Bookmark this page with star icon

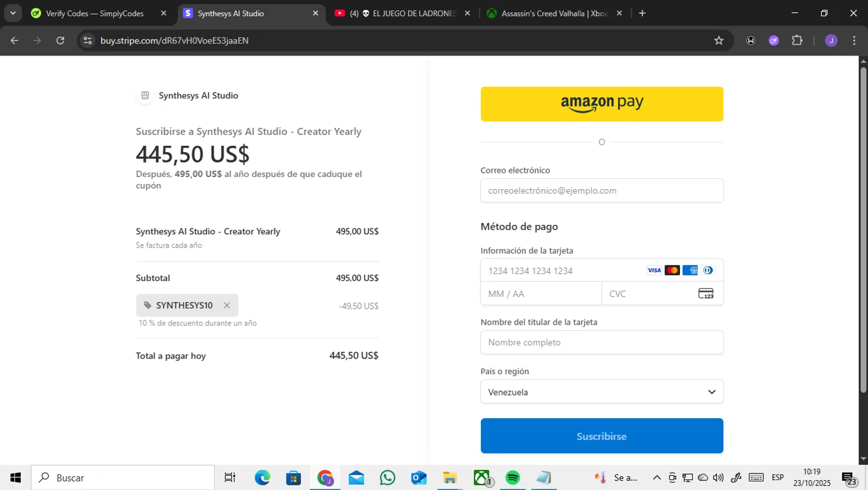(719, 40)
